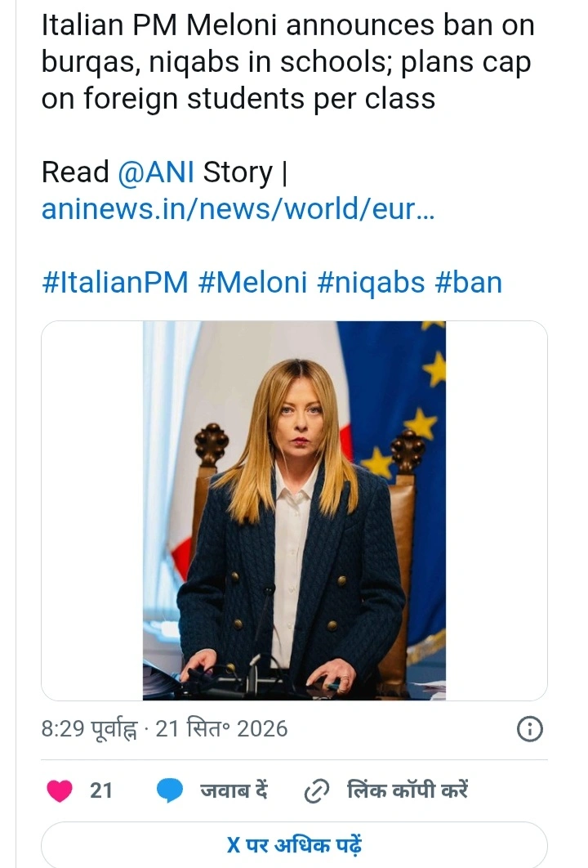Like the tweet with the heart icon

coord(59,790)
